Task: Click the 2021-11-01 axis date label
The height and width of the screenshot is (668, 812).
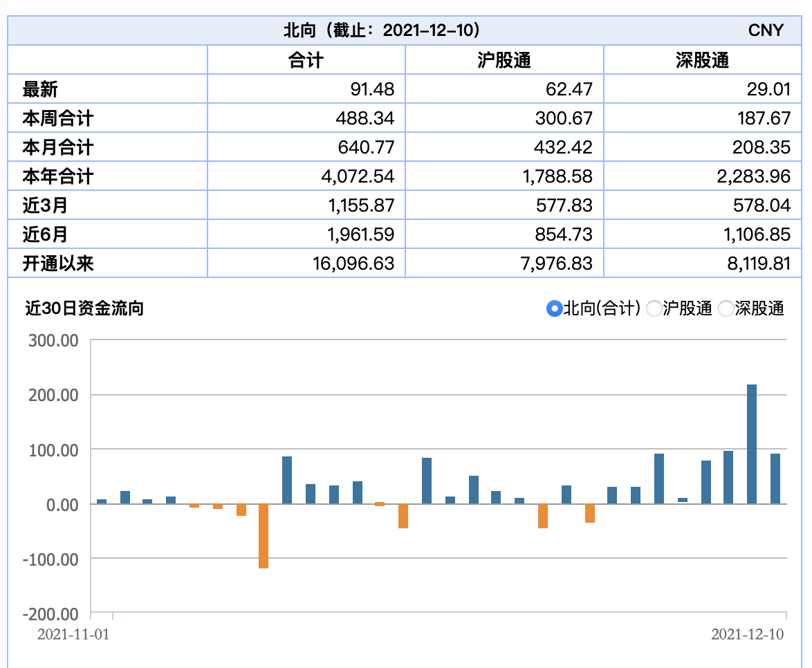Action: click(73, 634)
